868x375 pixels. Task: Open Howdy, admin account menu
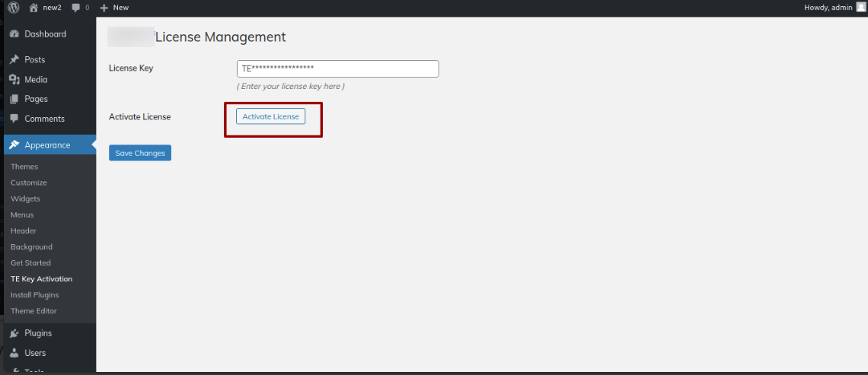[828, 7]
